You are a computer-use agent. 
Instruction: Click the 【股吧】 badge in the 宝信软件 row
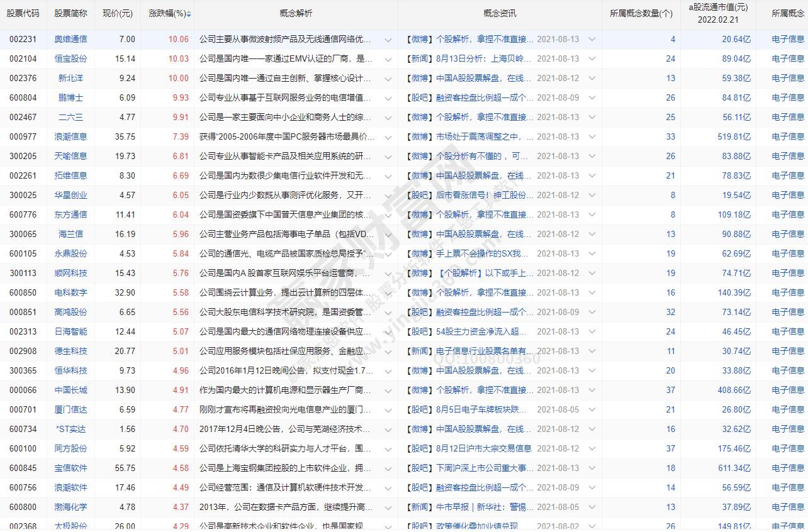tap(418, 468)
